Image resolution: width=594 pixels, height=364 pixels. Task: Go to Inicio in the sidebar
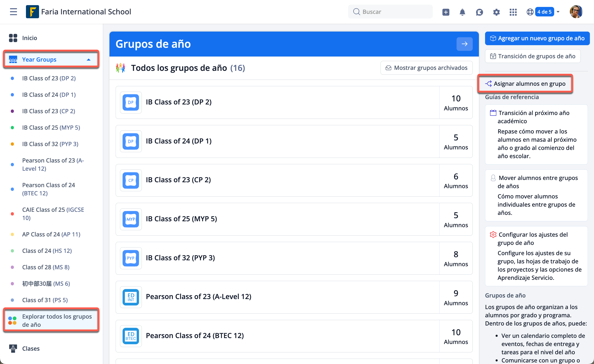30,38
